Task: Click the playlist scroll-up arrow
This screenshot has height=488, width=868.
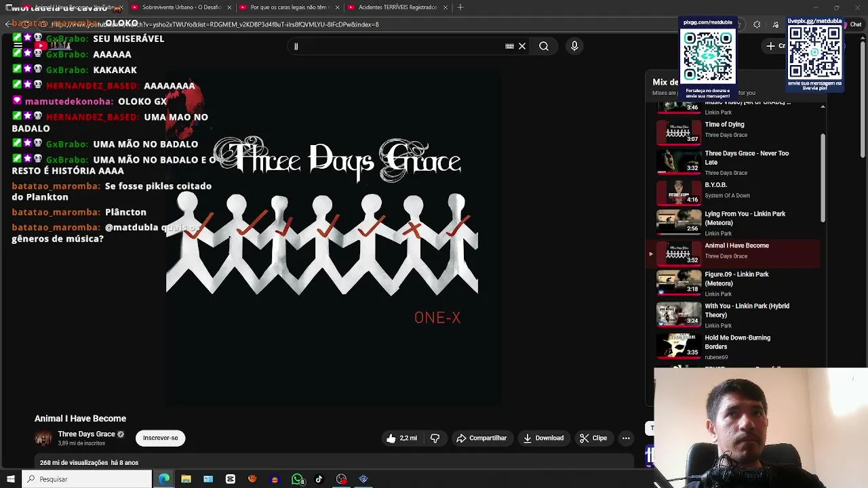Action: (823, 106)
